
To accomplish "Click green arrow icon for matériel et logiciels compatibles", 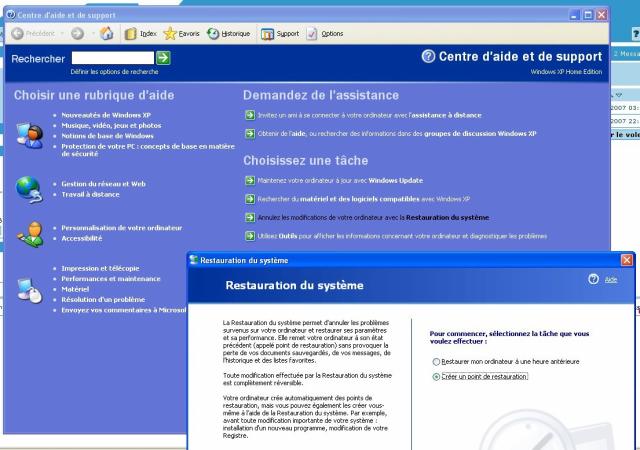I will 250,199.
